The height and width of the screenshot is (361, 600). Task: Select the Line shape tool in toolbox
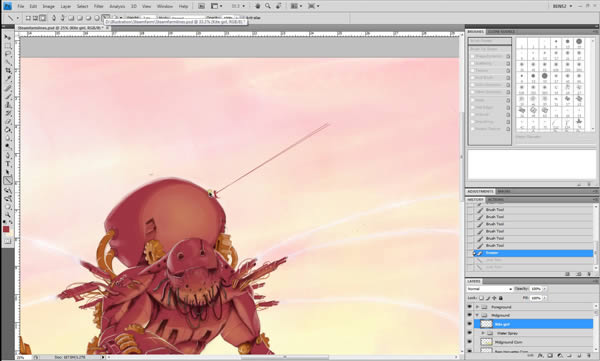pyautogui.click(x=7, y=181)
